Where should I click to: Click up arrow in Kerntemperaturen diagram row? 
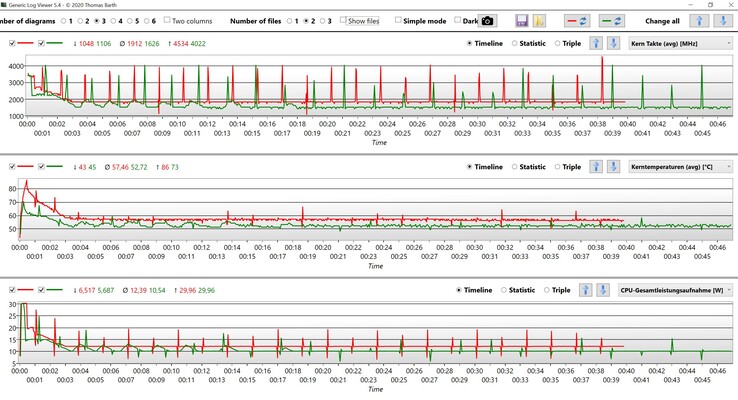595,167
